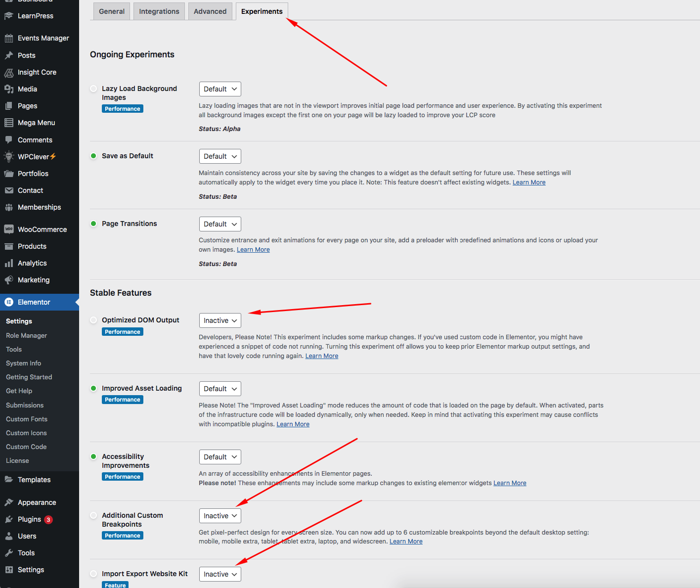700x588 pixels.
Task: Click the Memberships group icon
Action: click(9, 207)
